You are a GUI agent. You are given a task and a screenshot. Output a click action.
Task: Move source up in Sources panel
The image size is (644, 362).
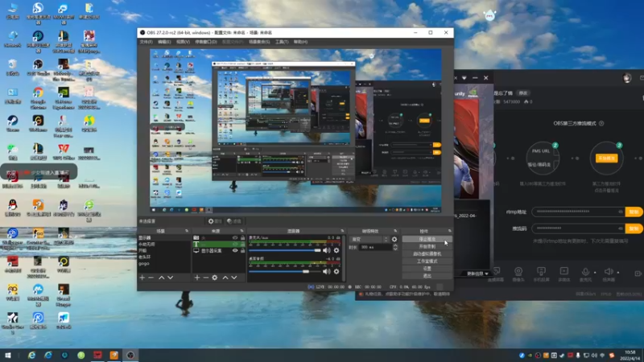tap(225, 278)
